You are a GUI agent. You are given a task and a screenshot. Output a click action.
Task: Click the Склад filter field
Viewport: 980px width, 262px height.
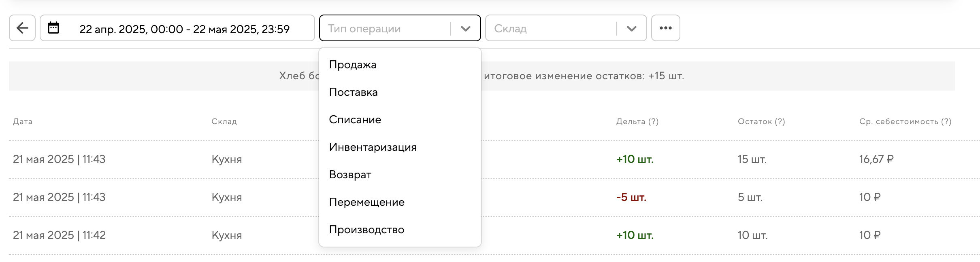tap(551, 28)
